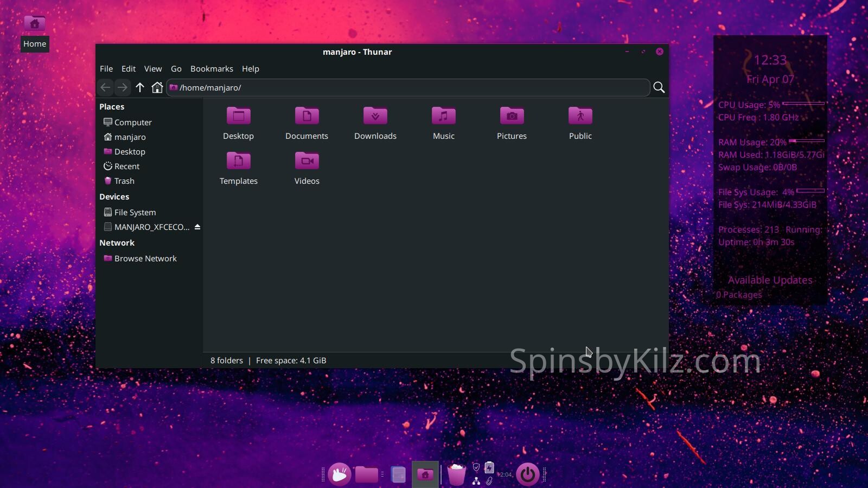Open the File menu

[x=106, y=69]
